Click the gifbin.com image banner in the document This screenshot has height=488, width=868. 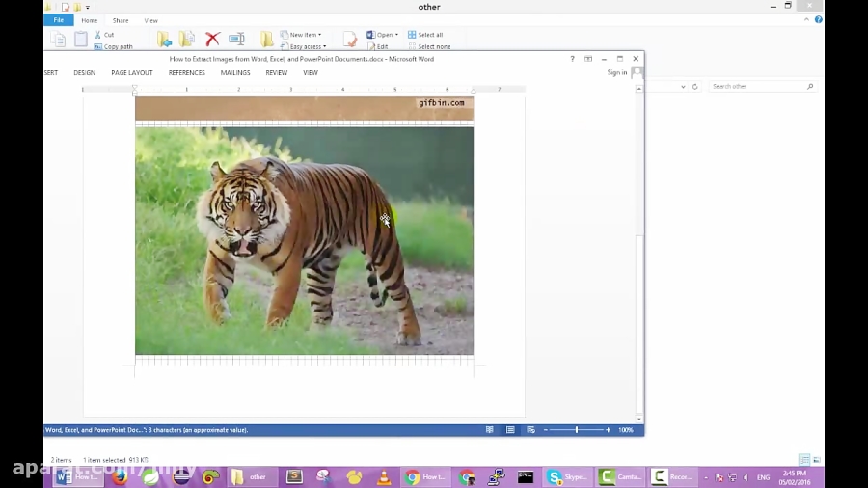[305, 108]
